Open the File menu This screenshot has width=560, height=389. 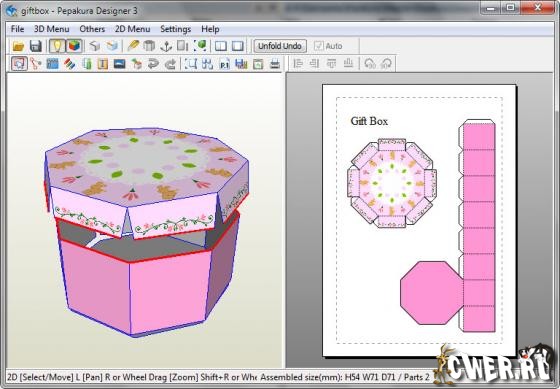click(17, 29)
